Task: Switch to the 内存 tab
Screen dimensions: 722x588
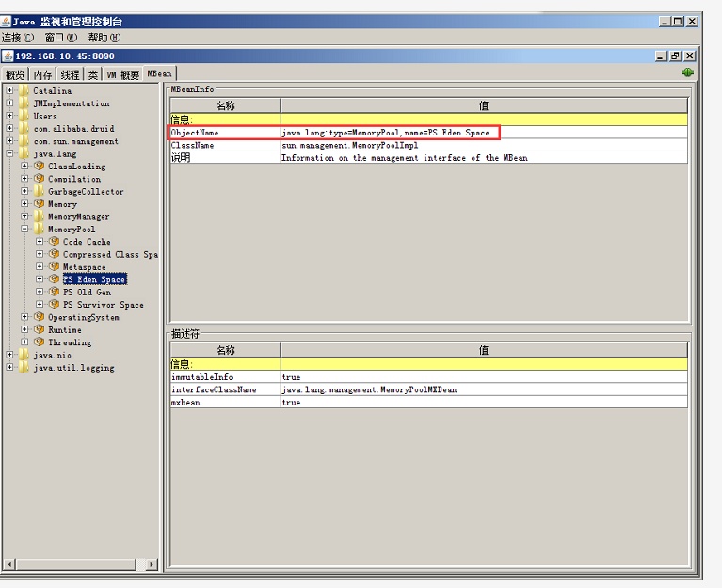Action: tap(42, 74)
